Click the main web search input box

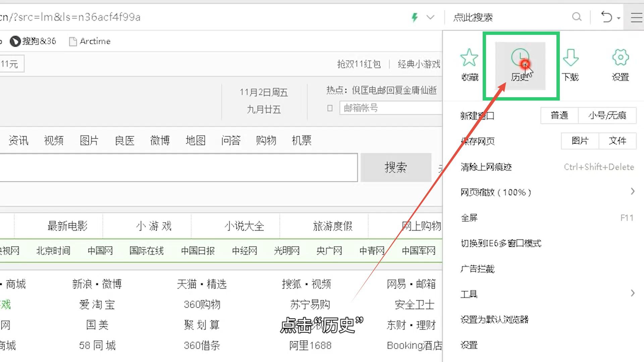pyautogui.click(x=178, y=168)
